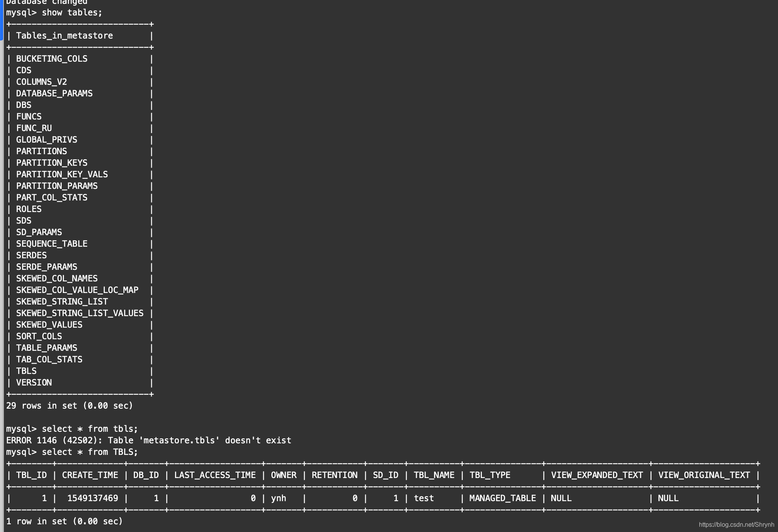This screenshot has height=532, width=778.
Task: Select the DBS table name
Action: click(x=24, y=105)
